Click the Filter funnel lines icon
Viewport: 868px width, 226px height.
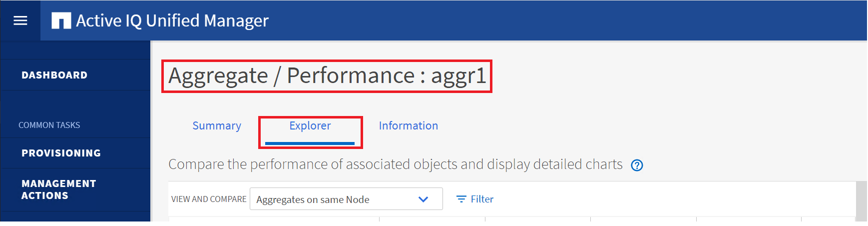tap(461, 199)
